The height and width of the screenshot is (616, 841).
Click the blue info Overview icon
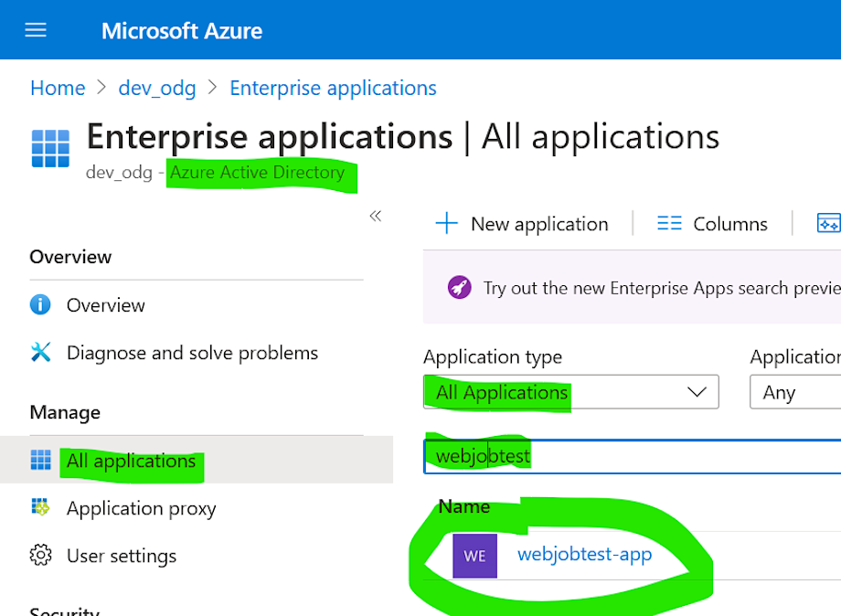point(40,304)
